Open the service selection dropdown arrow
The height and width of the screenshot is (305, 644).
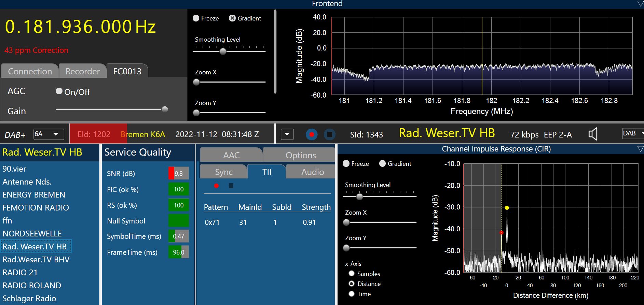tap(287, 134)
